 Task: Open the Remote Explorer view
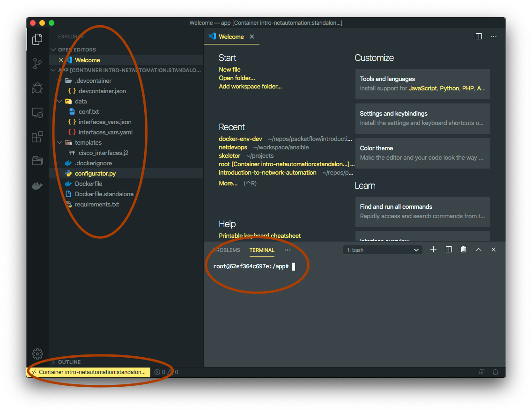[37, 112]
